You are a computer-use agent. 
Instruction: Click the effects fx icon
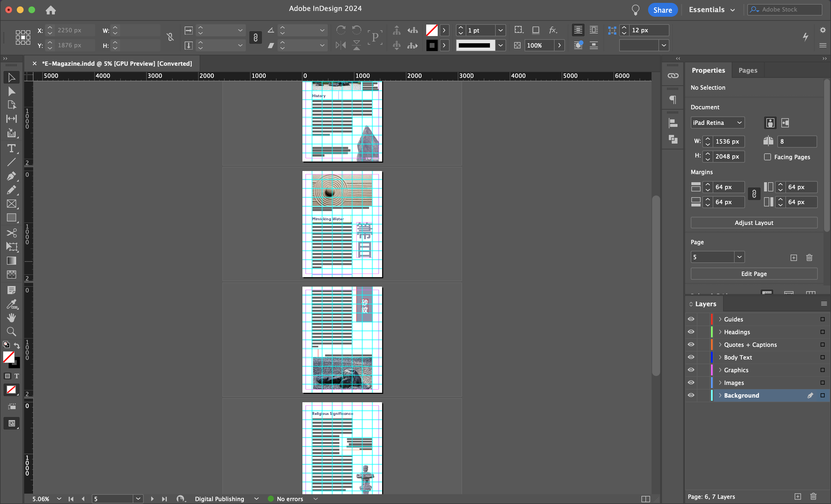(553, 30)
